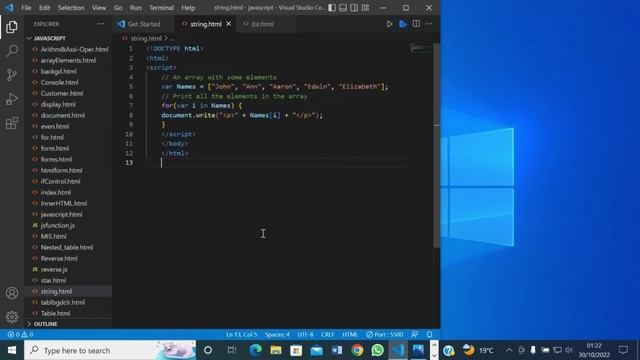The height and width of the screenshot is (360, 640).
Task: Open the Edit menu
Action: click(x=44, y=8)
